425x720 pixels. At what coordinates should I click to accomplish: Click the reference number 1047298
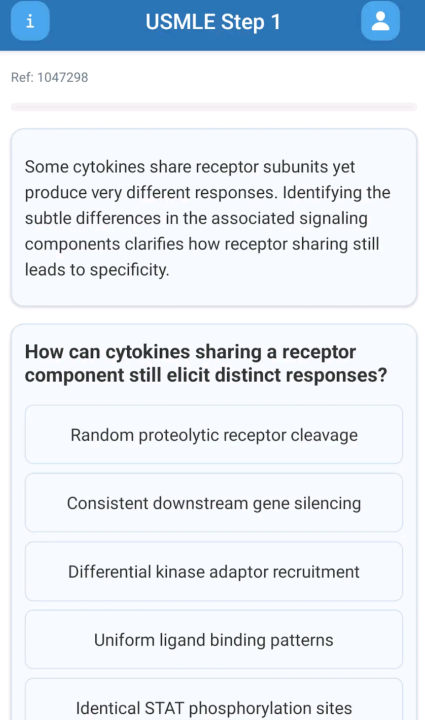tap(63, 77)
